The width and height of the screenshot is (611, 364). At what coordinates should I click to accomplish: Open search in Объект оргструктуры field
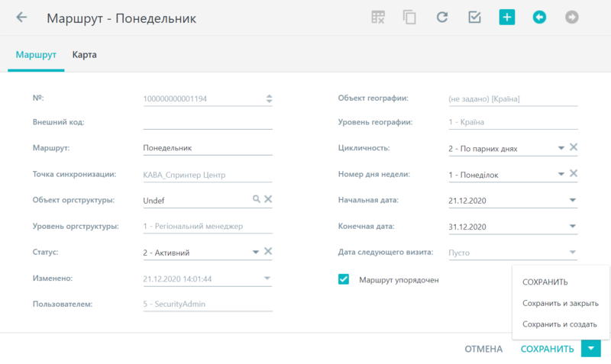pos(256,199)
